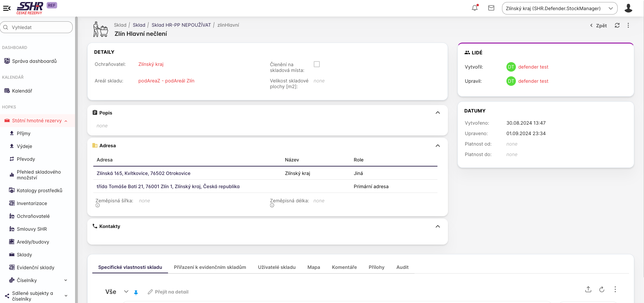This screenshot has width=644, height=303.
Task: Open the Audit tab
Action: [402, 267]
